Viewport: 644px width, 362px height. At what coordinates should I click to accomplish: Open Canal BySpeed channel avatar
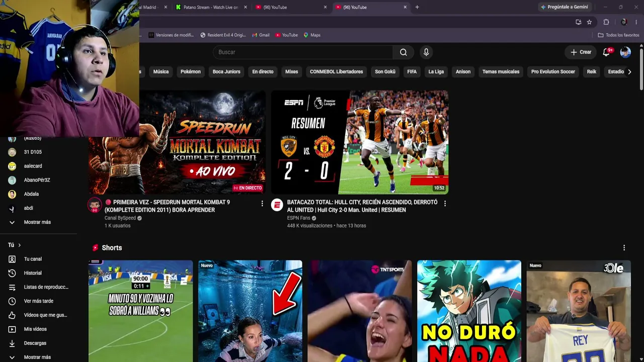[x=95, y=205]
